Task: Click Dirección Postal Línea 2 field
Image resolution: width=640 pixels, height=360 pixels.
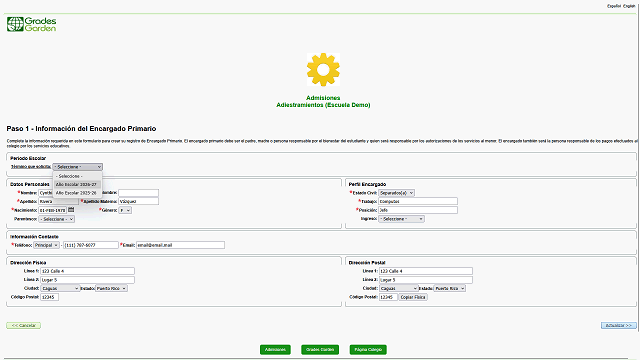Action: [x=426, y=280]
